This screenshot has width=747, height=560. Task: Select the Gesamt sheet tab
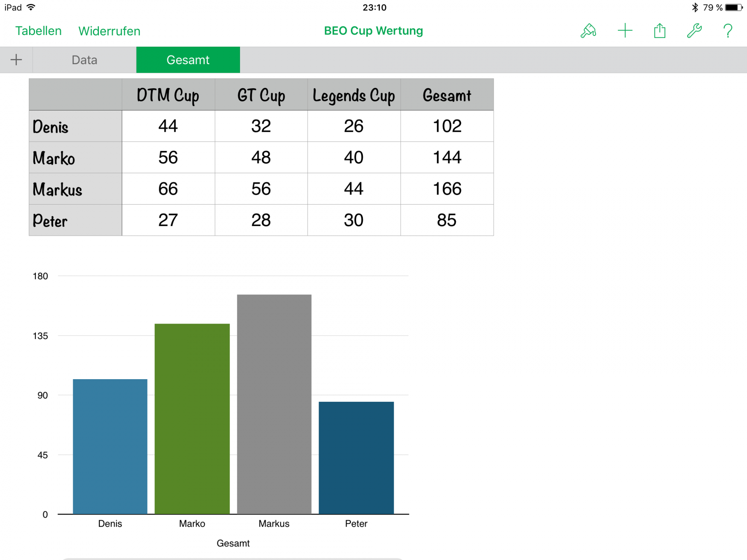coord(188,60)
